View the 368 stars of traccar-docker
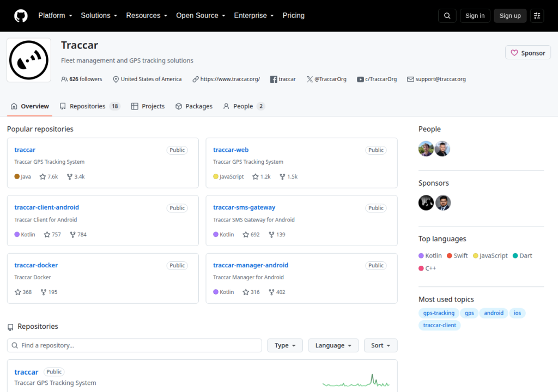Screen dimensions: 558x392 pos(23,292)
